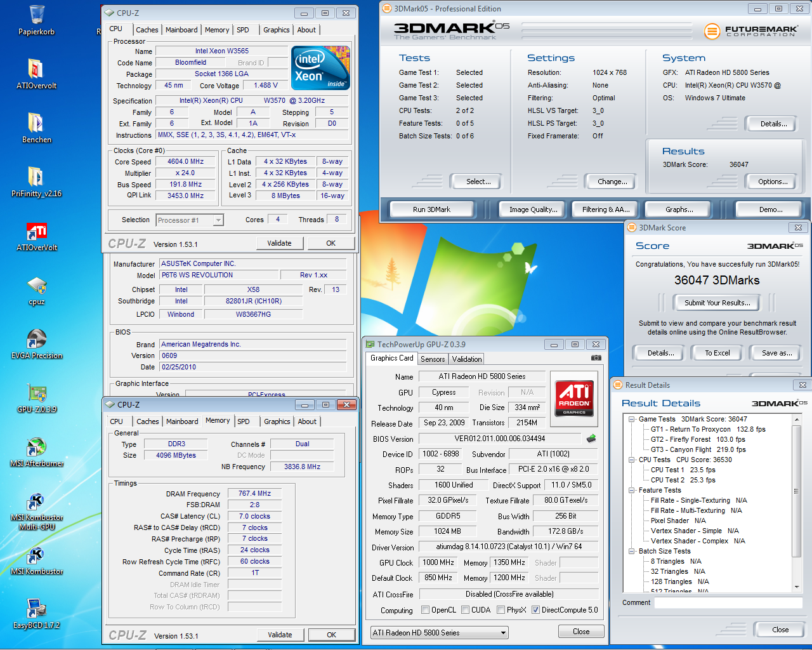Click the GPU-Z title bar application icon
Viewport: 812px width, 650px height.
pos(370,344)
